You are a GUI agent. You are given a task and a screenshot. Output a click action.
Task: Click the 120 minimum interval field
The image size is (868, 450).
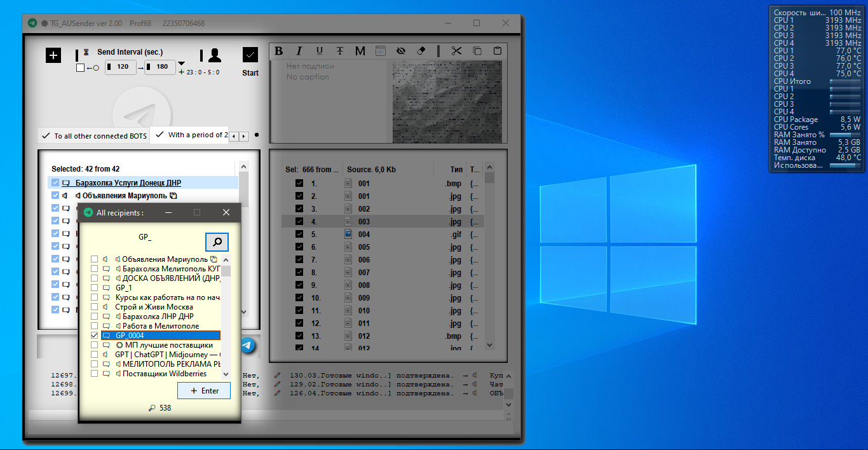tap(121, 67)
